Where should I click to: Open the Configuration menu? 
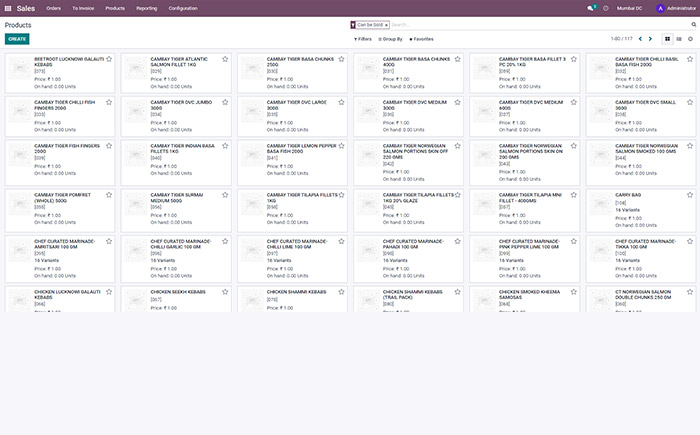(x=183, y=8)
